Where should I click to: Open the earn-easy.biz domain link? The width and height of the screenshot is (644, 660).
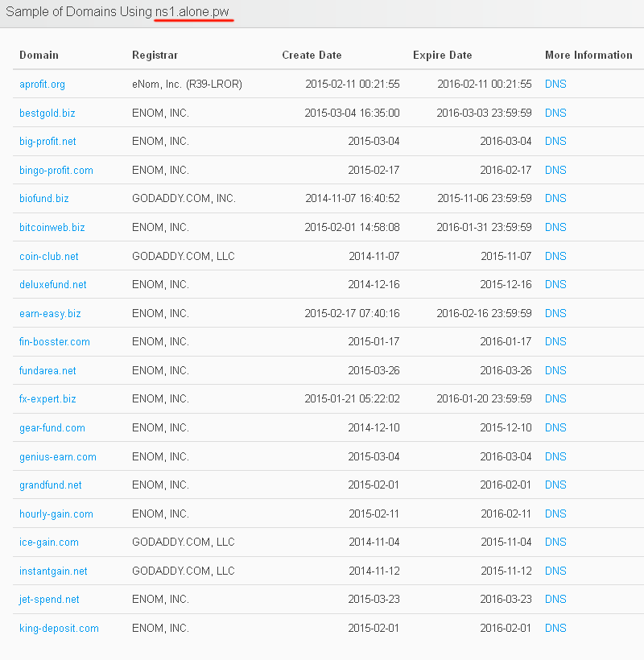[x=50, y=313]
